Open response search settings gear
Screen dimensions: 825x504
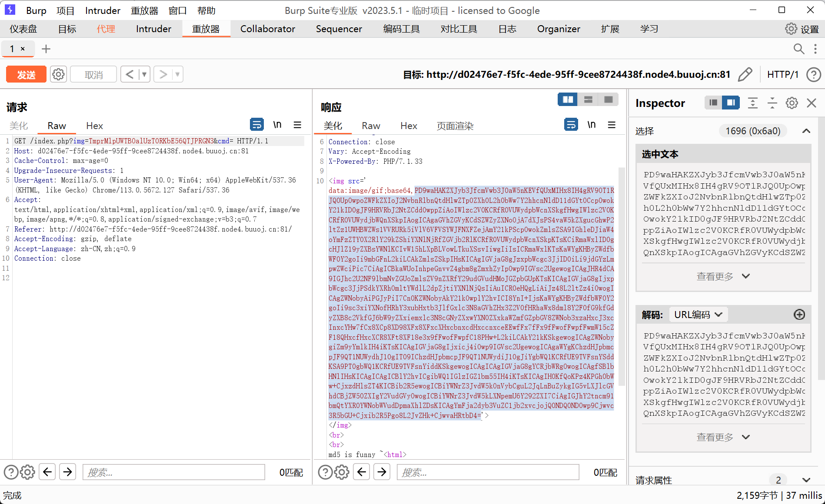point(342,472)
